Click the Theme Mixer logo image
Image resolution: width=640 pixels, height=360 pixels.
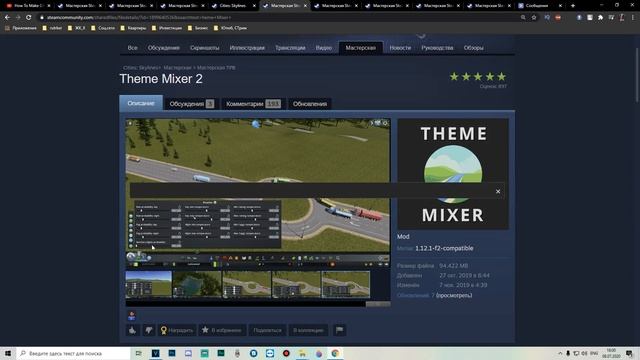pos(453,173)
